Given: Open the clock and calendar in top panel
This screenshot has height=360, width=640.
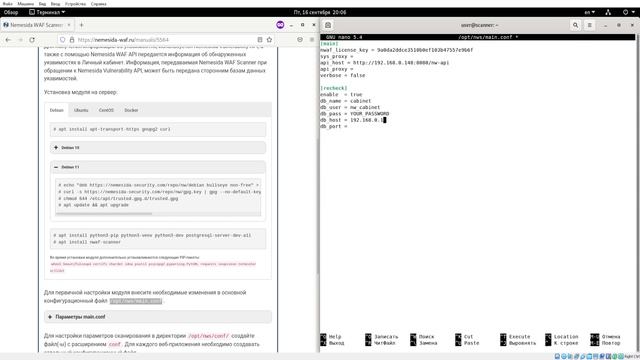Looking at the screenshot, I should coord(320,12).
